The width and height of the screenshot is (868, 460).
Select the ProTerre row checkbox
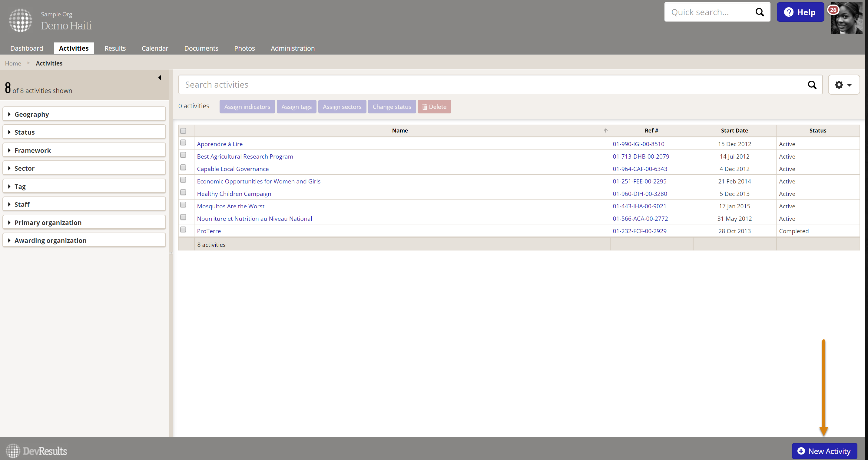[x=183, y=230]
